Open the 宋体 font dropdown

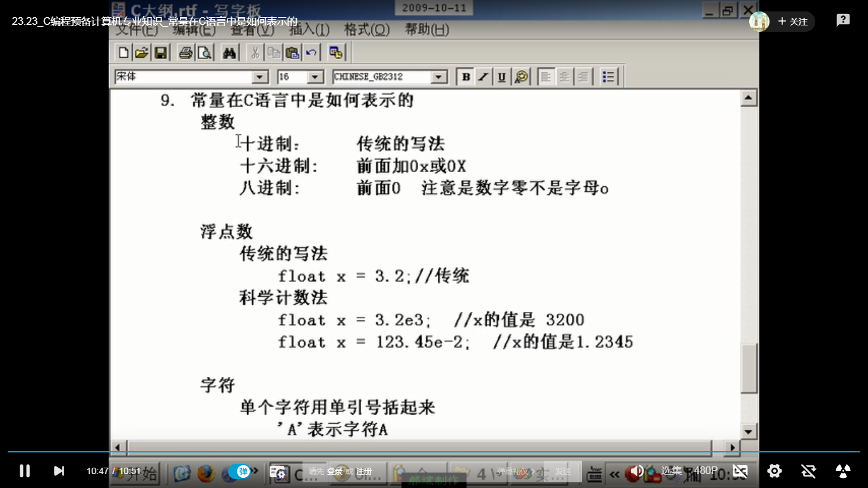click(x=261, y=76)
